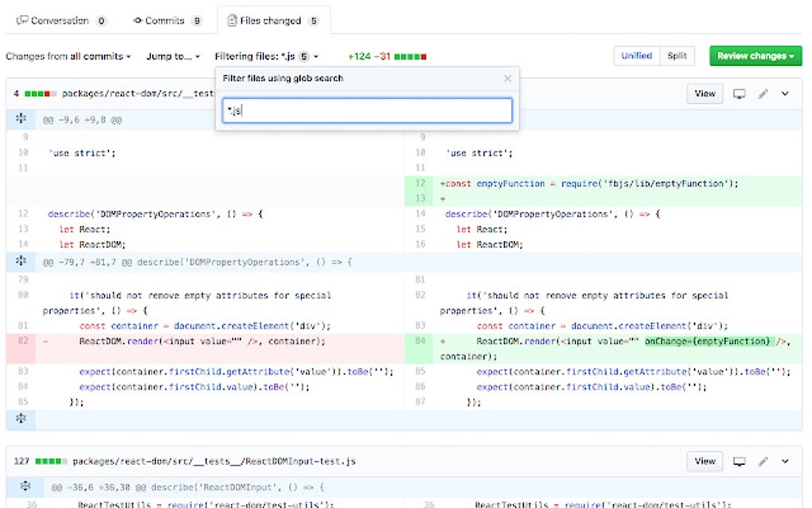Collapse the first file diff chevron

pyautogui.click(x=785, y=94)
